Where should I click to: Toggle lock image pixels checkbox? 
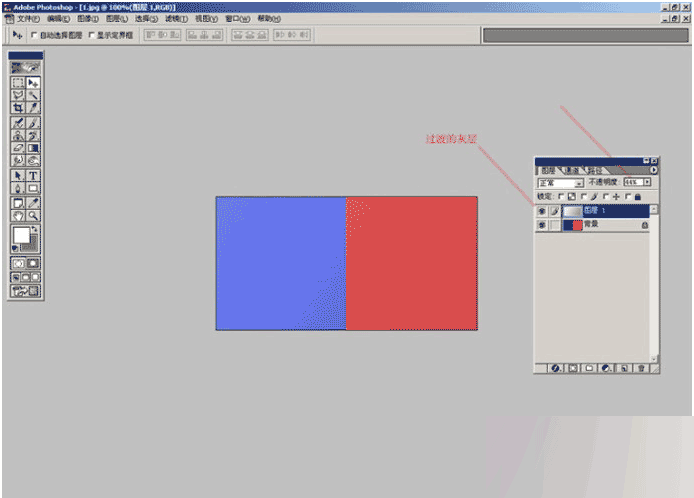[583, 197]
